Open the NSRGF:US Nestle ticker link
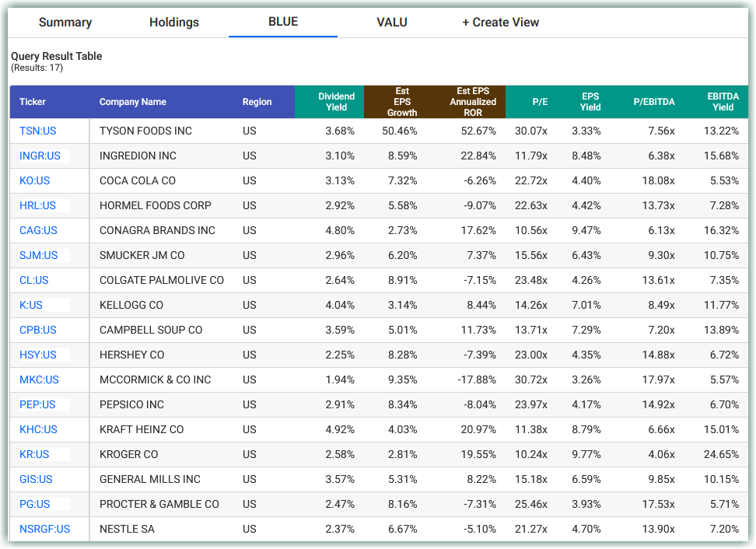This screenshot has height=549, width=756. pos(42,529)
